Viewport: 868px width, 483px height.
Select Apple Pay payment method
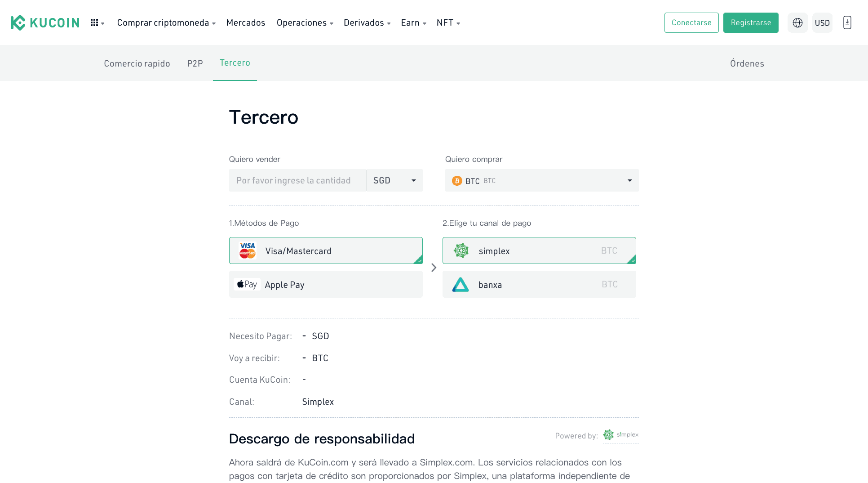pos(326,284)
